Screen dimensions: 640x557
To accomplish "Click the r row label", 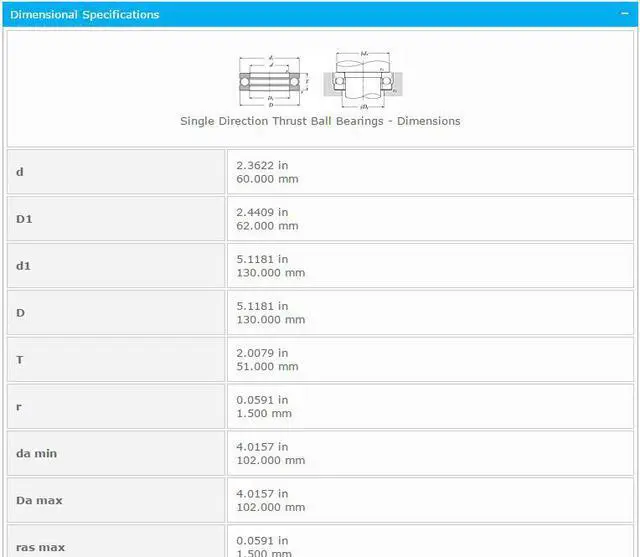I will 19,406.
